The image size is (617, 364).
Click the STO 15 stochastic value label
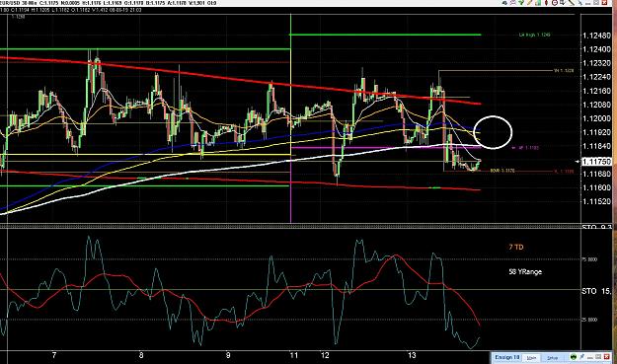[x=596, y=291]
